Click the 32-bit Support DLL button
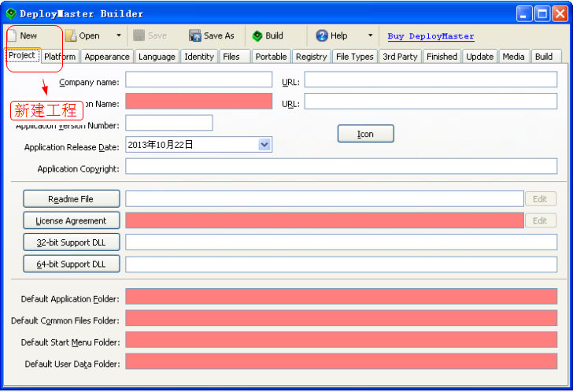Viewport: 573px width, 392px height. (72, 242)
